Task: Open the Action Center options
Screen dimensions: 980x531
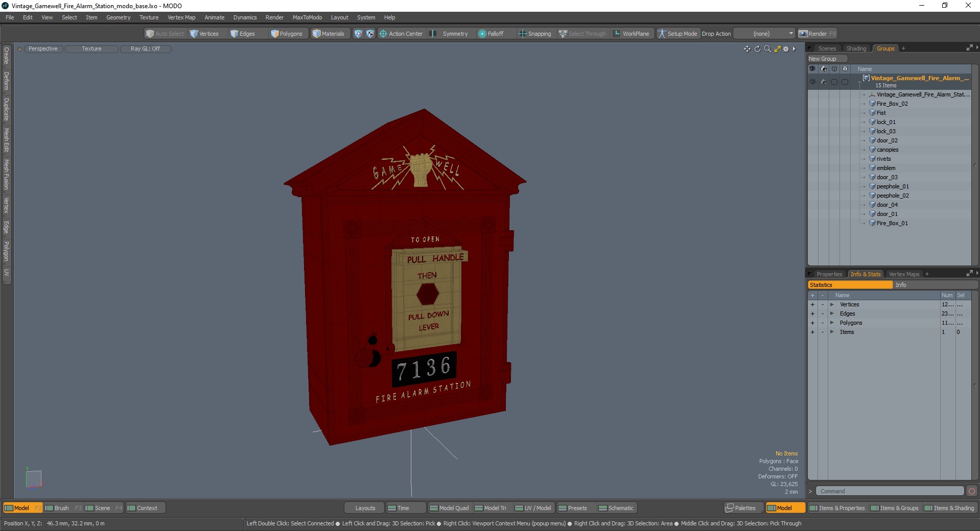Action: [x=401, y=34]
